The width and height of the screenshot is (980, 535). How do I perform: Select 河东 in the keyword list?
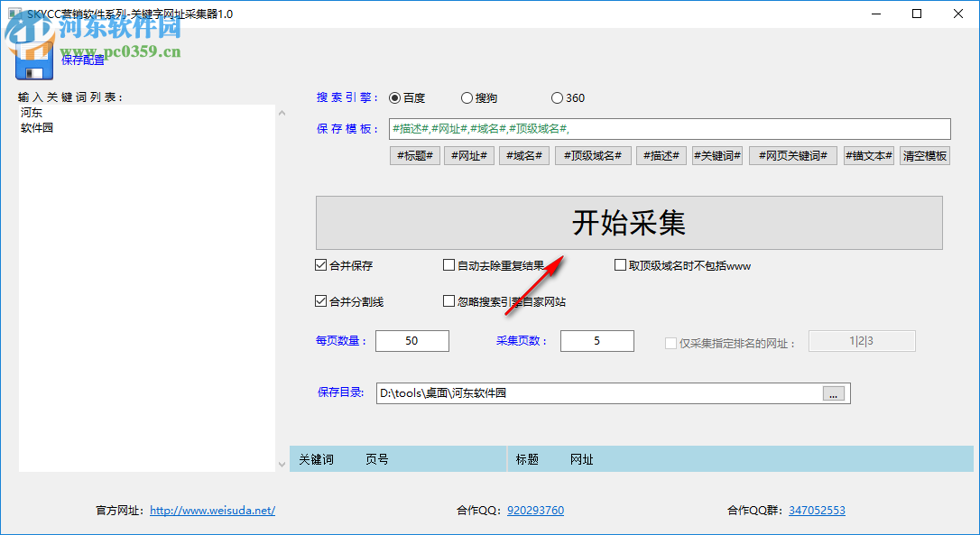click(x=30, y=112)
